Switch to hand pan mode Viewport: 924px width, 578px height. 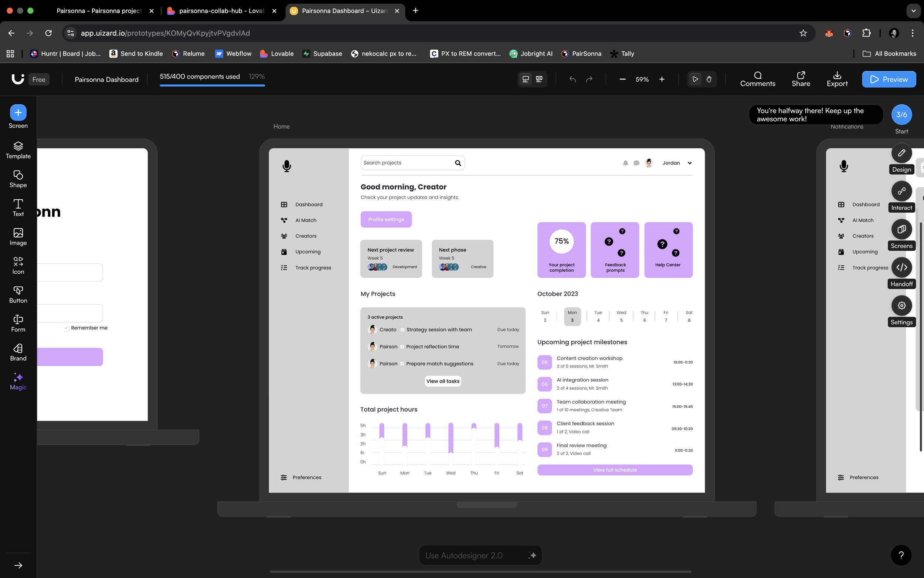tap(709, 79)
